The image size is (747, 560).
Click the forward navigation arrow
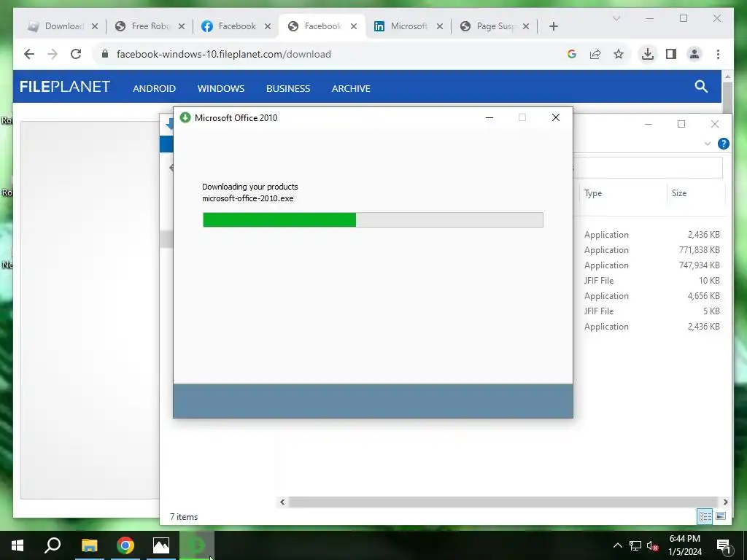click(x=53, y=54)
